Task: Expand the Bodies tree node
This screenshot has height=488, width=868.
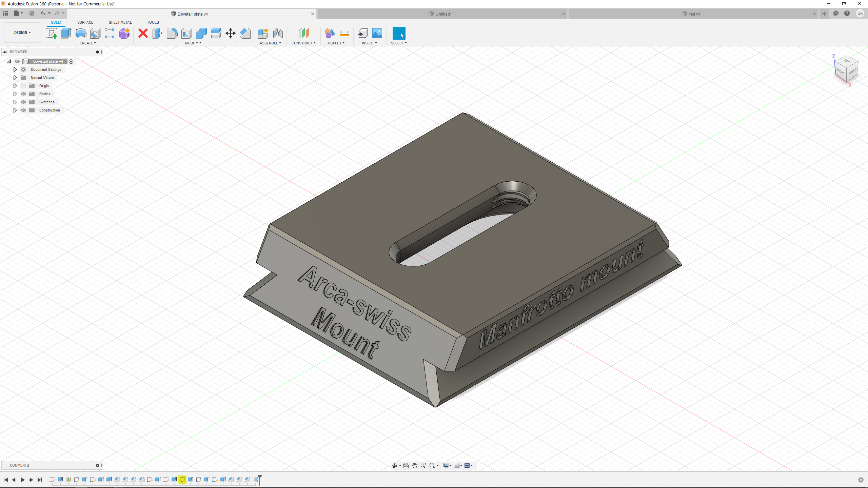Action: (15, 94)
